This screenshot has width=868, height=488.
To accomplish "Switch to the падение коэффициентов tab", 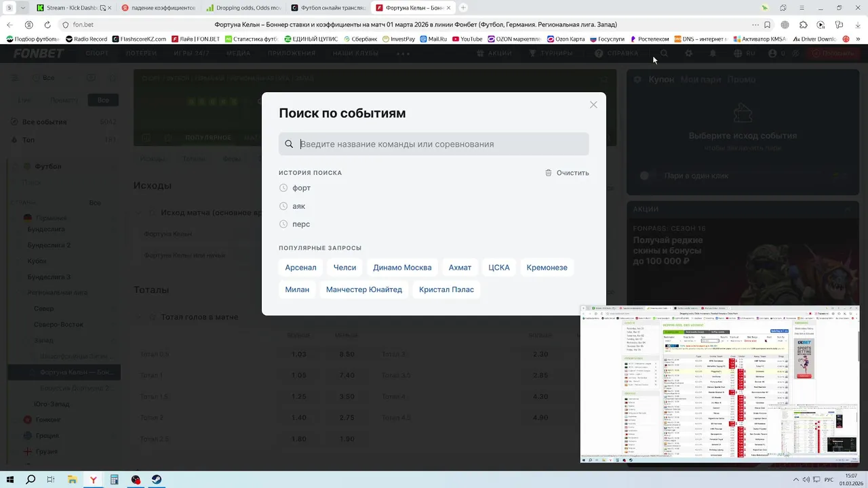I will [159, 7].
